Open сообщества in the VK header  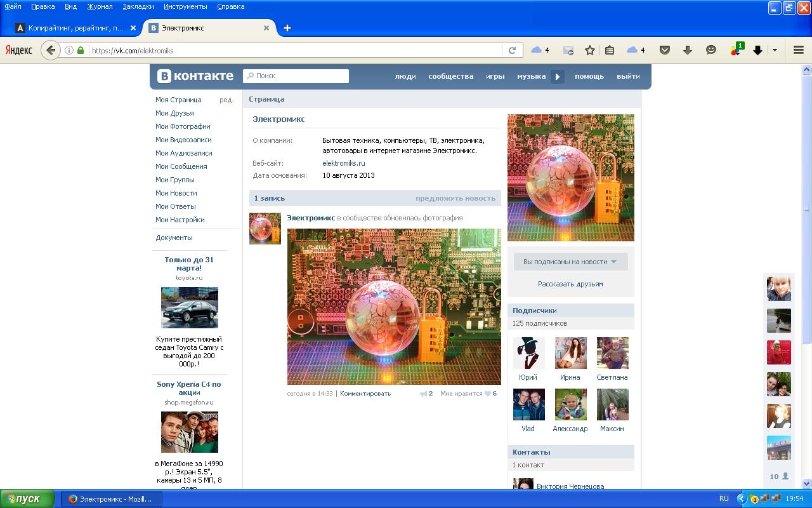[x=451, y=76]
